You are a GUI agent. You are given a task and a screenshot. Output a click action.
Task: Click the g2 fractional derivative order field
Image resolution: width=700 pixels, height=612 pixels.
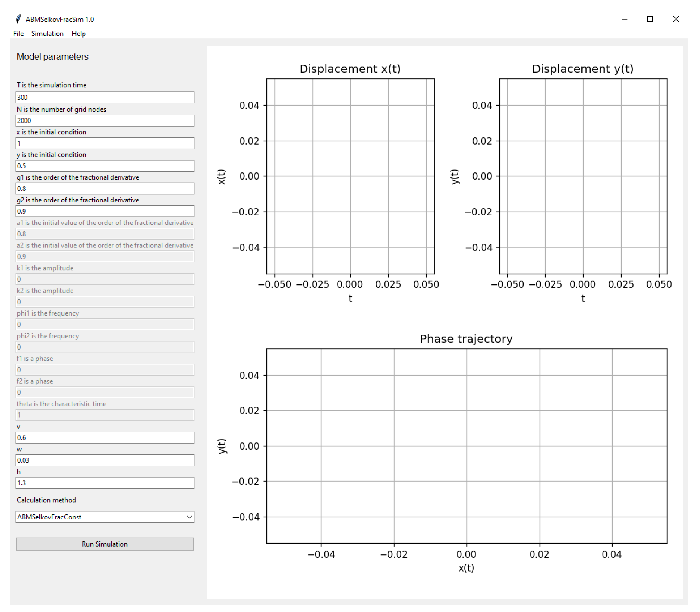point(105,211)
